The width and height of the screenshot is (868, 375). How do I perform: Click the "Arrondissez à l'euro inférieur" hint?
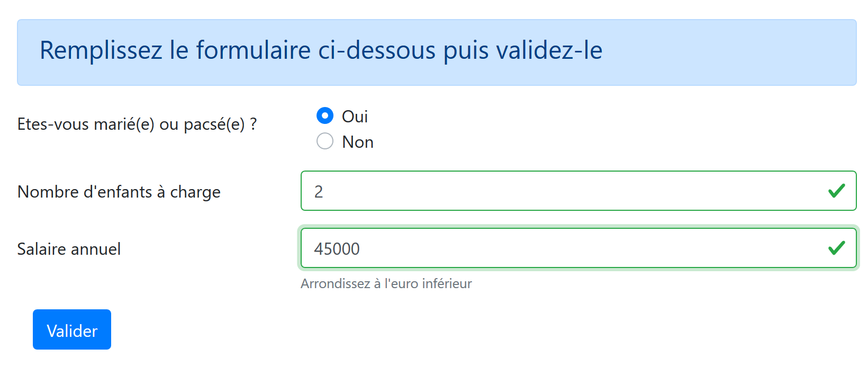386,284
